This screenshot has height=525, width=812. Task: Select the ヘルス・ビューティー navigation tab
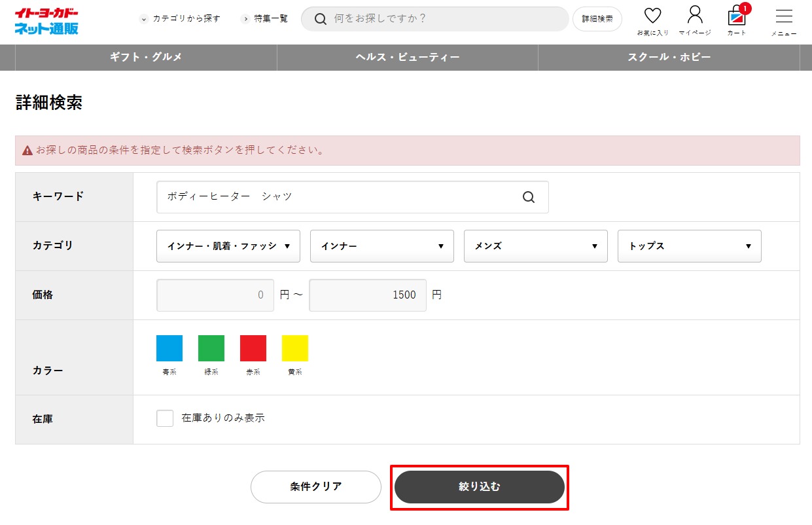point(408,58)
